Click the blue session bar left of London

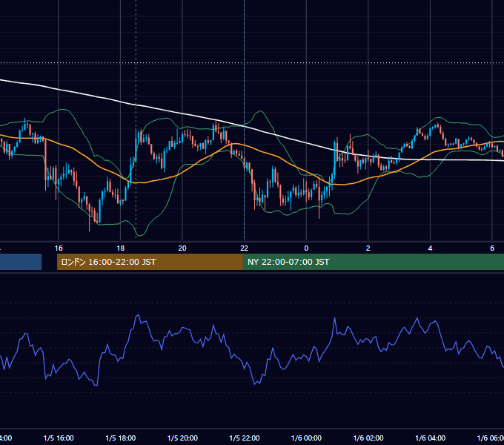21,262
